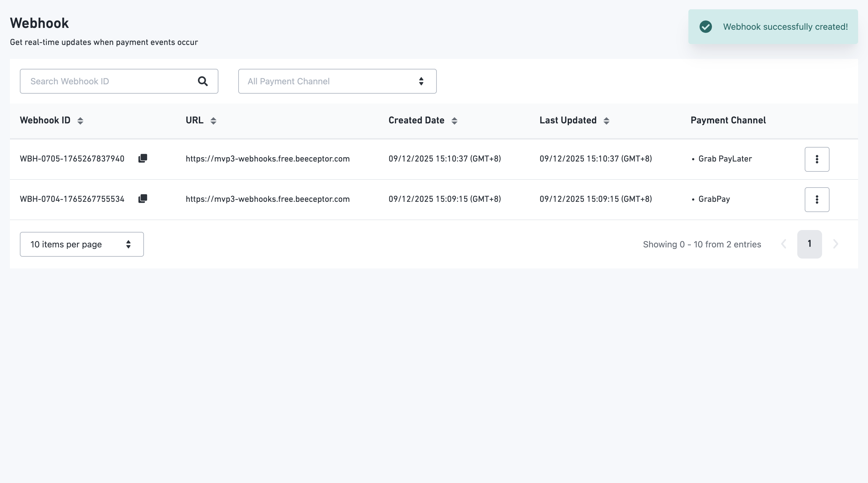
Task: Go to next page arrow
Action: [836, 244]
